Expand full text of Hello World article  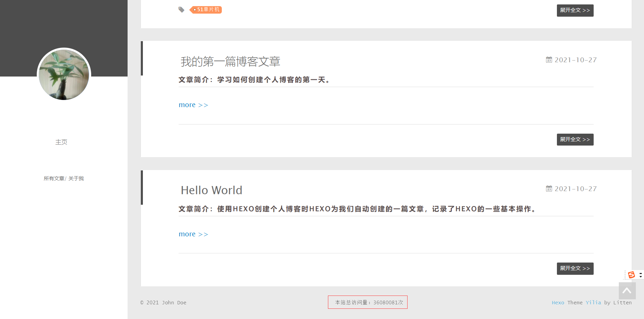[x=575, y=268]
